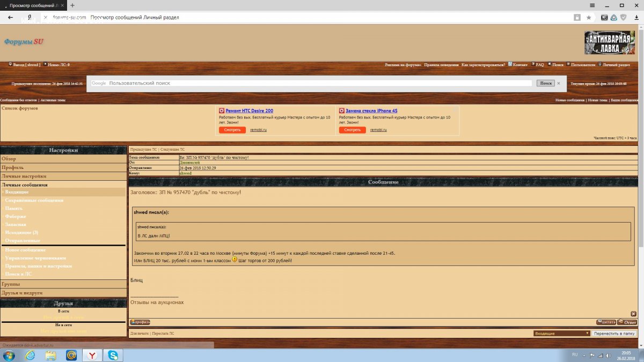644x362 pixels.
Task: Open 'Исходящие (3)' folder in sidebar
Action: coord(21,232)
